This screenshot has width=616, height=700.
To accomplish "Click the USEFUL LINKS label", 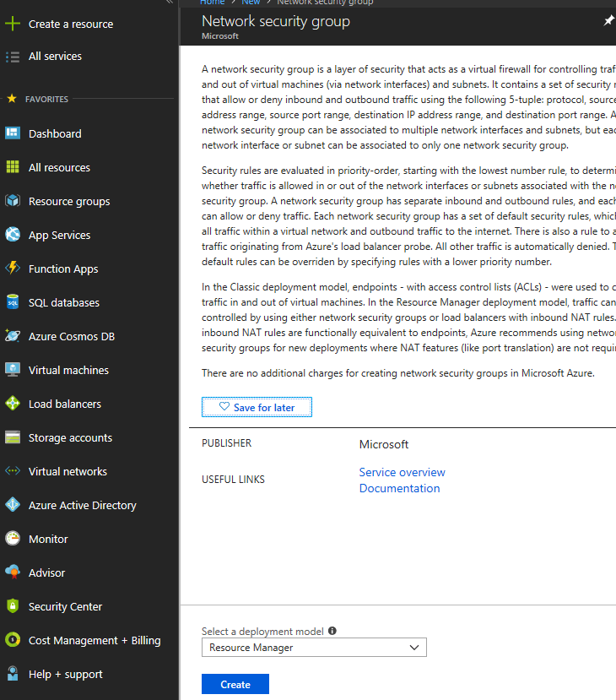I will coord(233,480).
